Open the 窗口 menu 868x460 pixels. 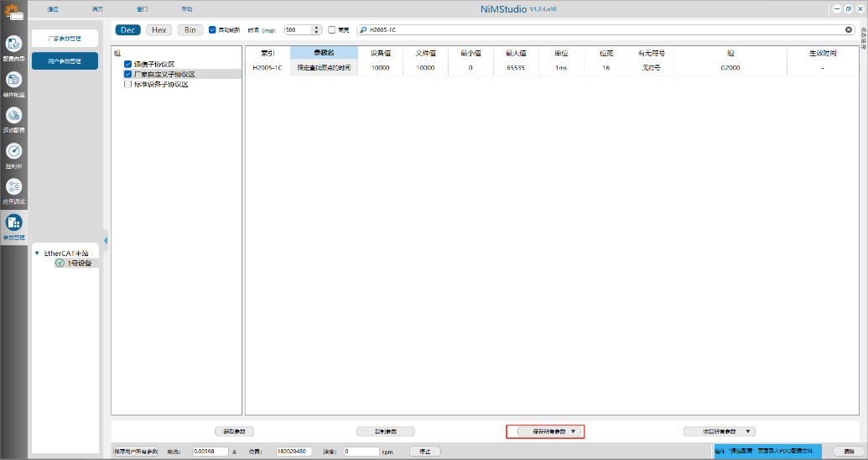(143, 9)
